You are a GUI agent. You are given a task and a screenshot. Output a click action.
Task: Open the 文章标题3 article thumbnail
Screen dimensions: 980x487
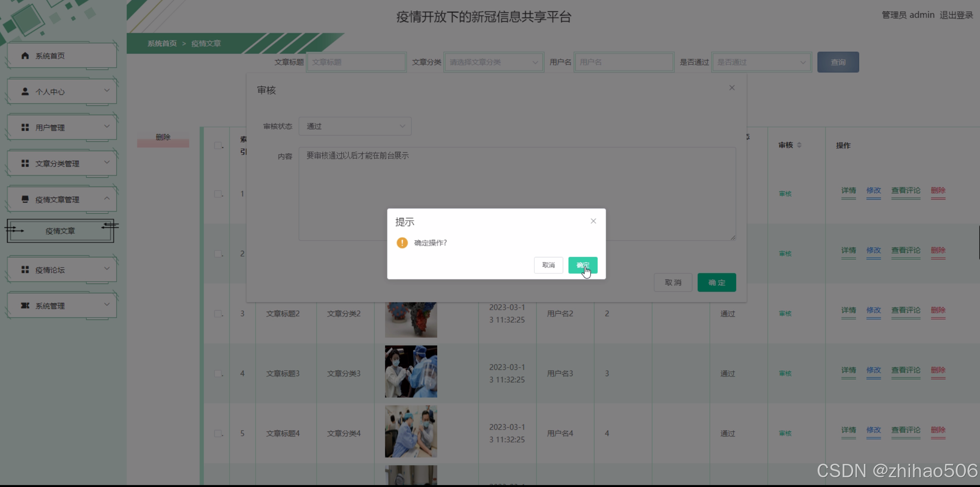point(411,371)
